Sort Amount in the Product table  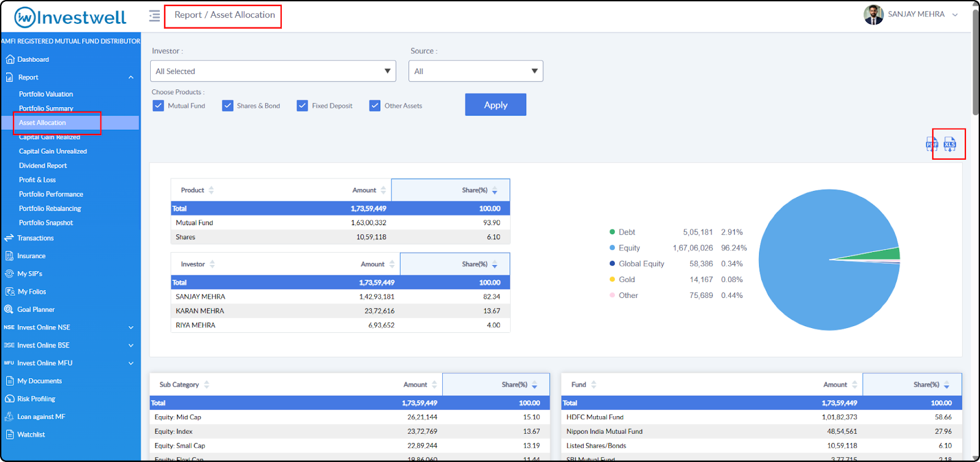tap(383, 190)
